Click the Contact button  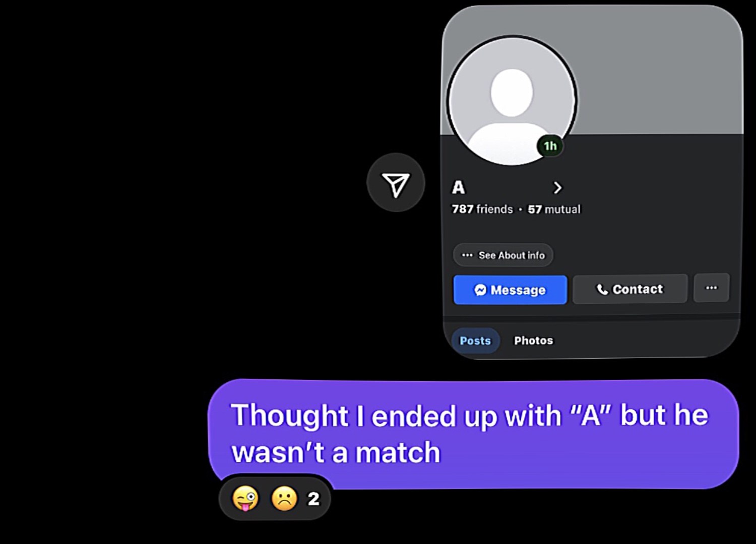tap(630, 289)
